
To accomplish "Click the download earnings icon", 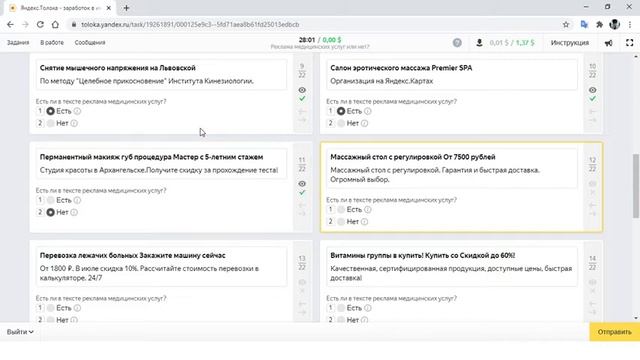I will [479, 42].
